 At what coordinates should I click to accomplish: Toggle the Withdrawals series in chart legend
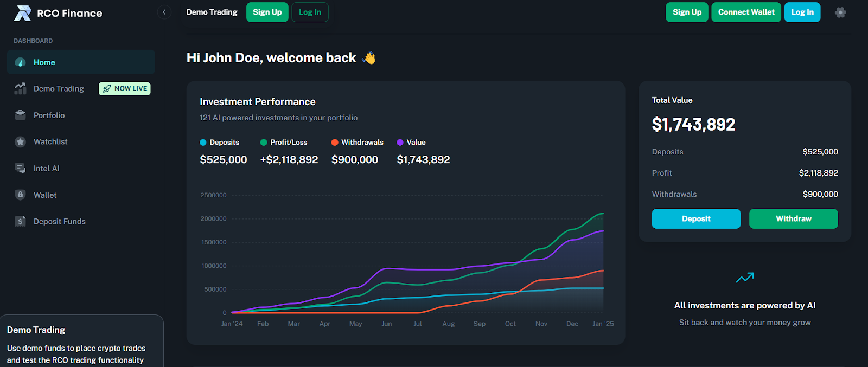358,143
